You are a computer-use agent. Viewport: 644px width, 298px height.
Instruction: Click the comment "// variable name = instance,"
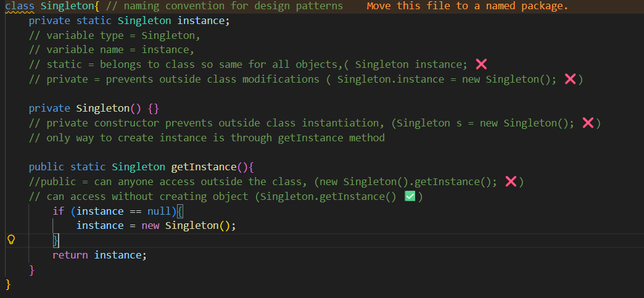[x=111, y=50]
